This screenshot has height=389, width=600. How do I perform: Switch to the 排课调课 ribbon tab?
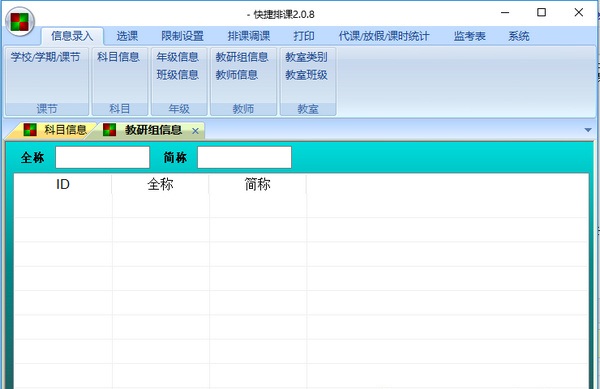click(x=249, y=36)
